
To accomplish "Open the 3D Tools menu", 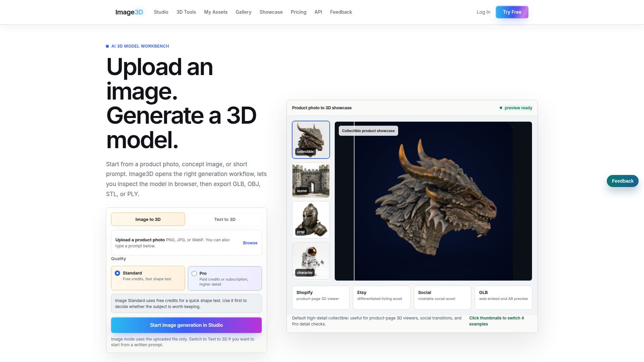I will tap(186, 12).
